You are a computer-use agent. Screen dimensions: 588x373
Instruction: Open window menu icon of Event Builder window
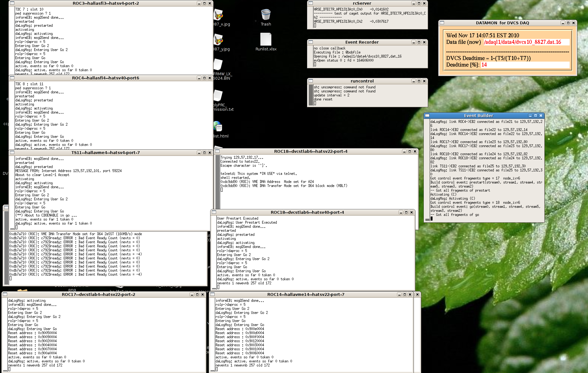pos(427,115)
